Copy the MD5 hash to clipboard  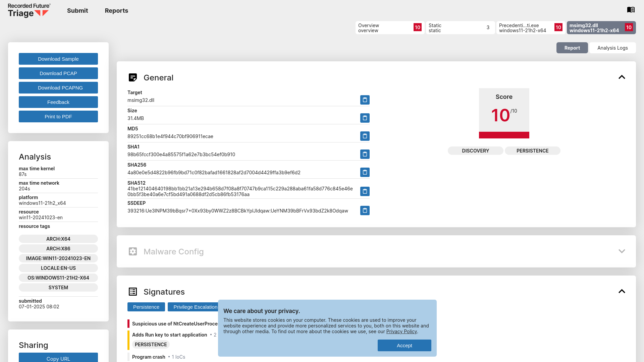365,136
